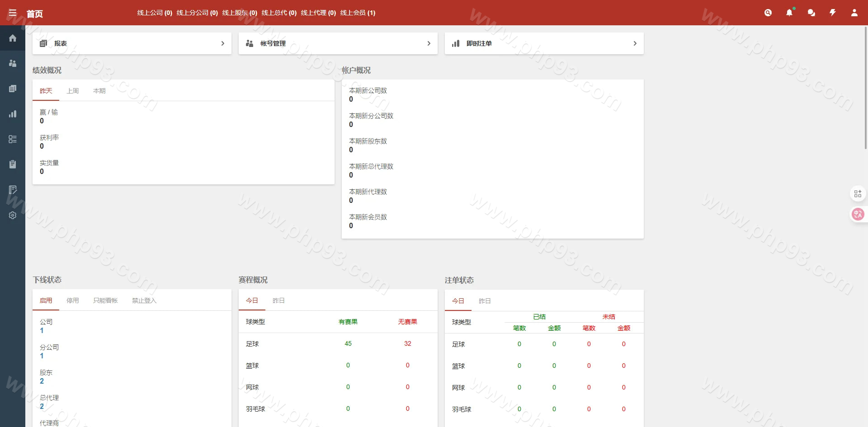Click the page vertical scrollbar
Viewport: 868px width, 427px height.
pos(865,90)
